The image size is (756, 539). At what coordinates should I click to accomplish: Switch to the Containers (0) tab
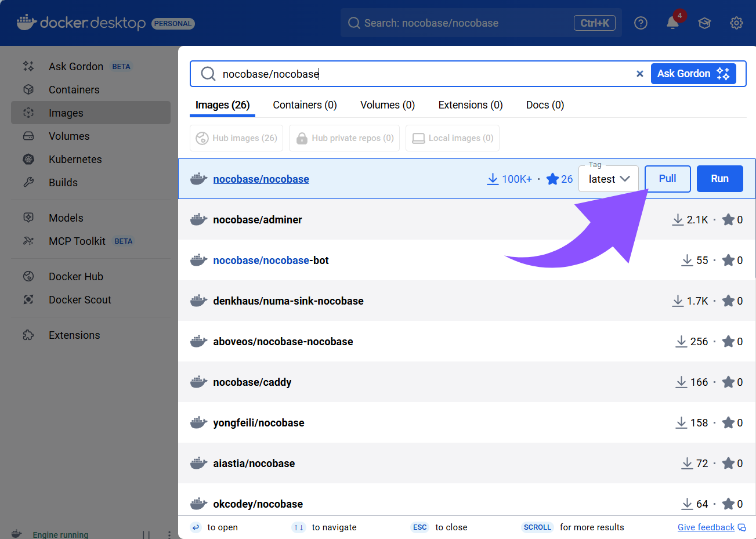[x=305, y=105]
